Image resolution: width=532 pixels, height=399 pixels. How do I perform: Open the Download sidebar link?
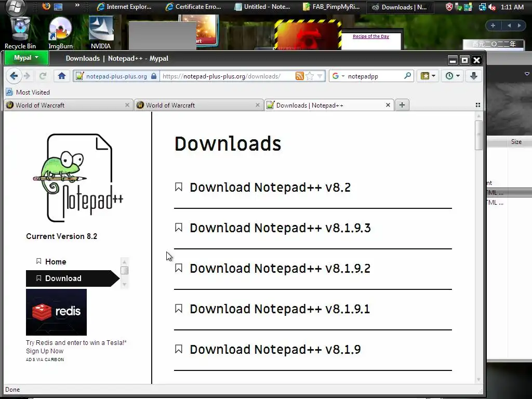pyautogui.click(x=73, y=278)
